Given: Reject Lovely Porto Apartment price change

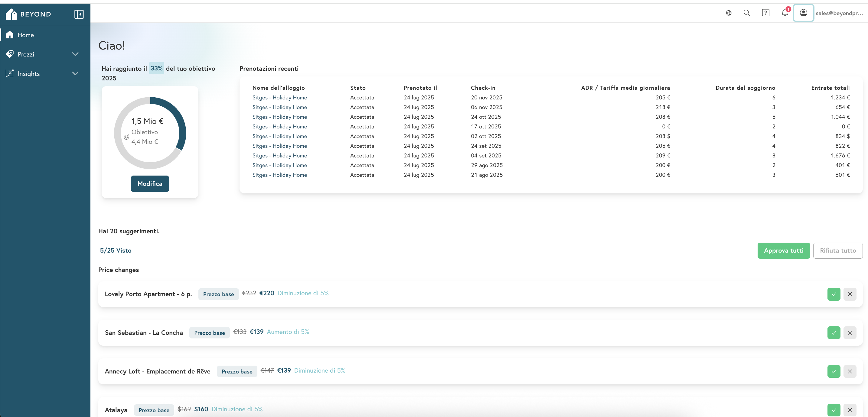Looking at the screenshot, I should 850,294.
